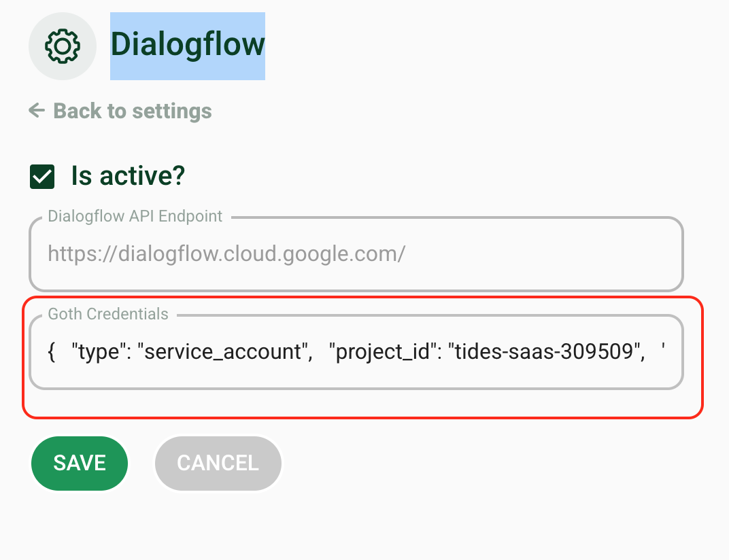This screenshot has height=560, width=729.
Task: Uncheck the Is active checkbox
Action: (42, 177)
